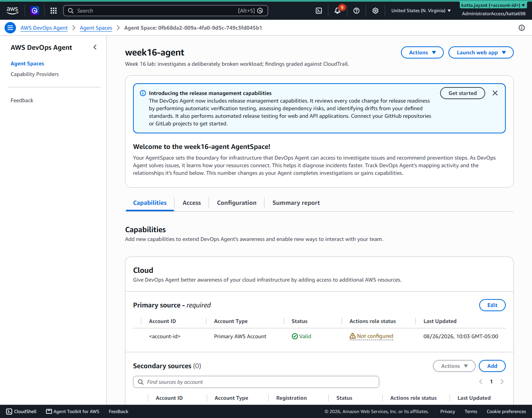The width and height of the screenshot is (532, 418).
Task: Click the Primary source Actions role status header
Action: 372,321
